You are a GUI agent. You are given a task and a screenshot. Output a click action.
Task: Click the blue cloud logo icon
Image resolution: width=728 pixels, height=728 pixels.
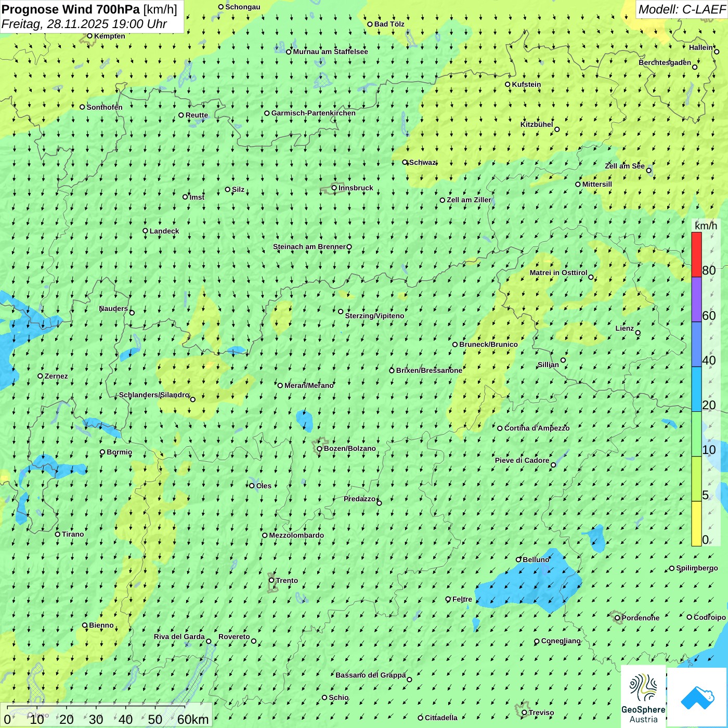[697, 698]
